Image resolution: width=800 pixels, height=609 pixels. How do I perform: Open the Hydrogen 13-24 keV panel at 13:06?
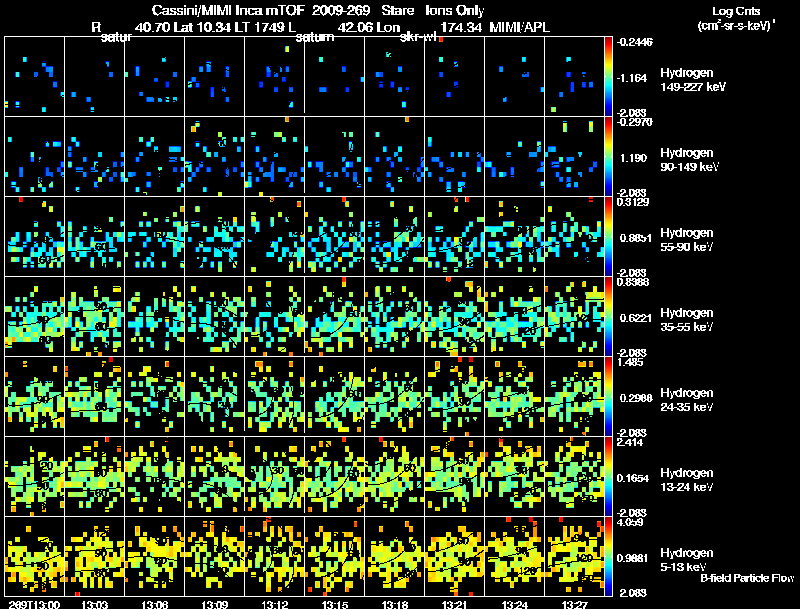pos(155,476)
